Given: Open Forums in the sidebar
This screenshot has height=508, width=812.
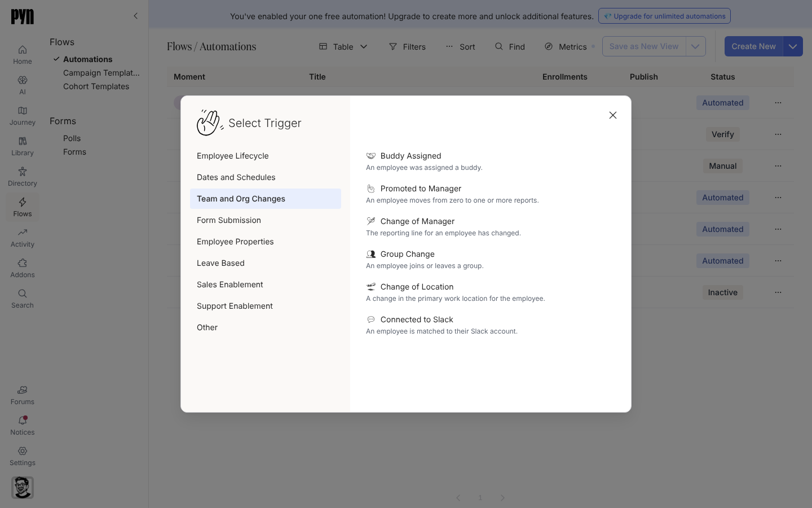Looking at the screenshot, I should [x=23, y=395].
